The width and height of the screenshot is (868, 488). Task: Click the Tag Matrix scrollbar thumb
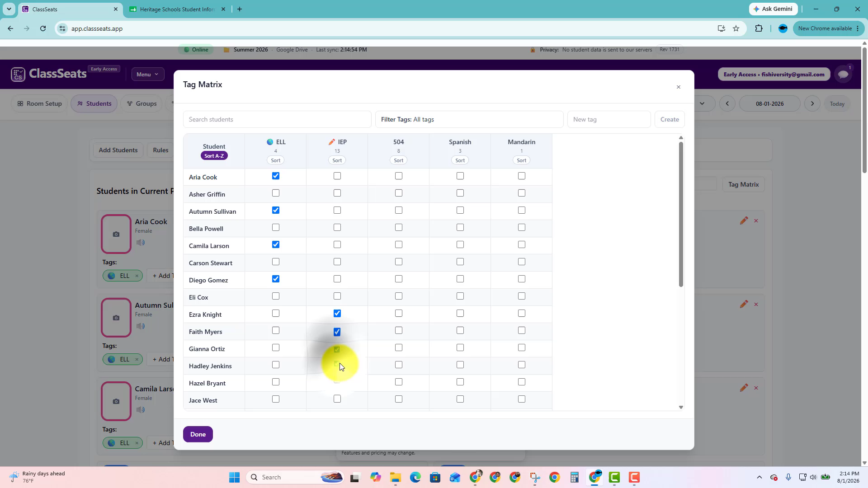681,214
